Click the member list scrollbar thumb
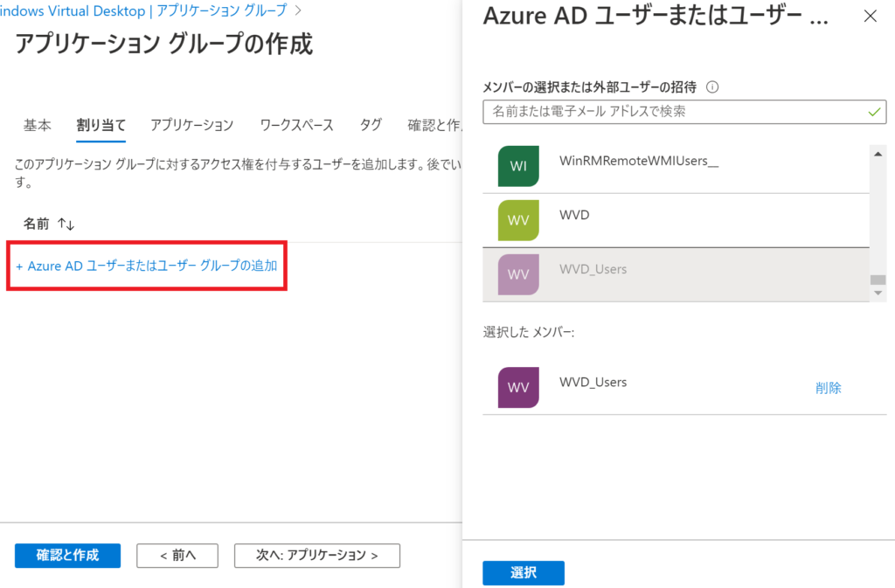Screen dimensions: 895x588 [878, 280]
